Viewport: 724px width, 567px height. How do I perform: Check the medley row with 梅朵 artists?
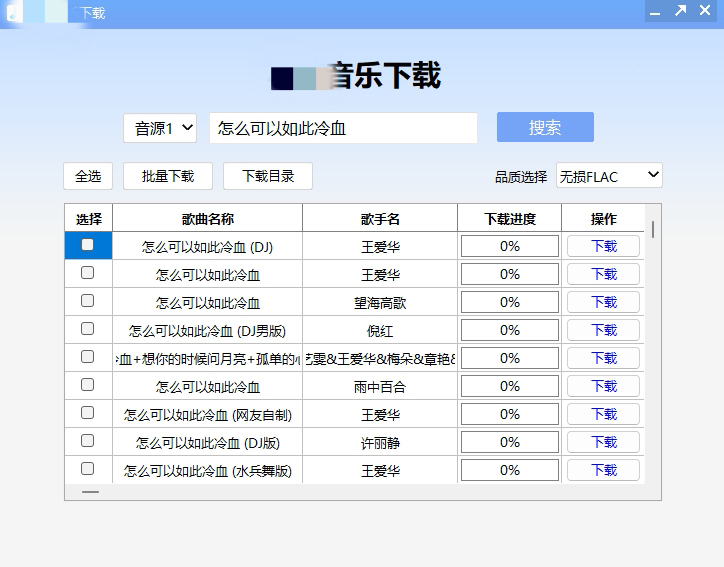pos(87,357)
